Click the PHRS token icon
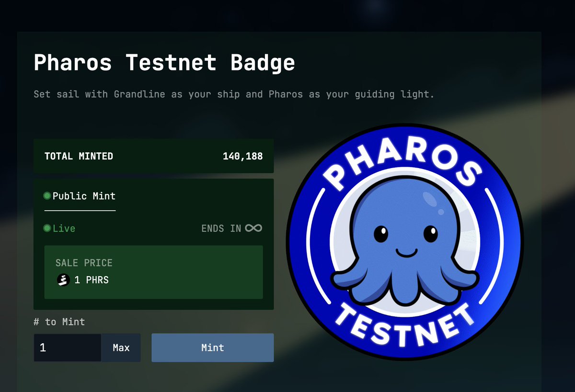 (63, 280)
